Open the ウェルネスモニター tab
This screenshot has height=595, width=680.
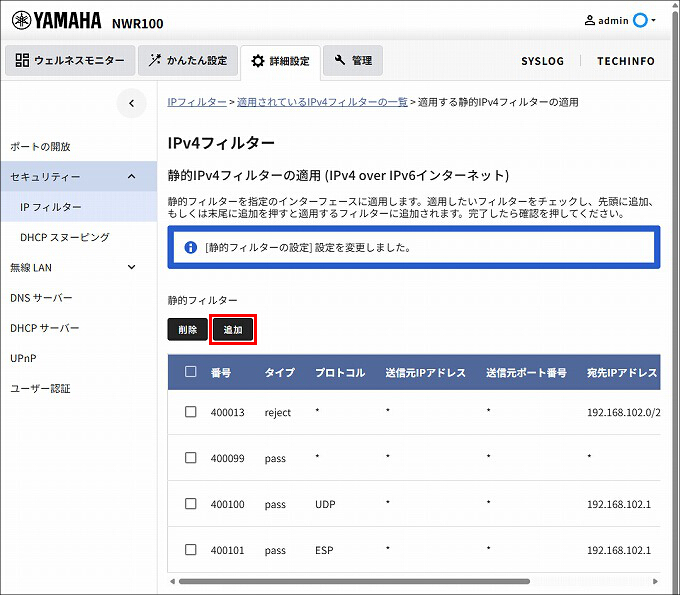70,60
